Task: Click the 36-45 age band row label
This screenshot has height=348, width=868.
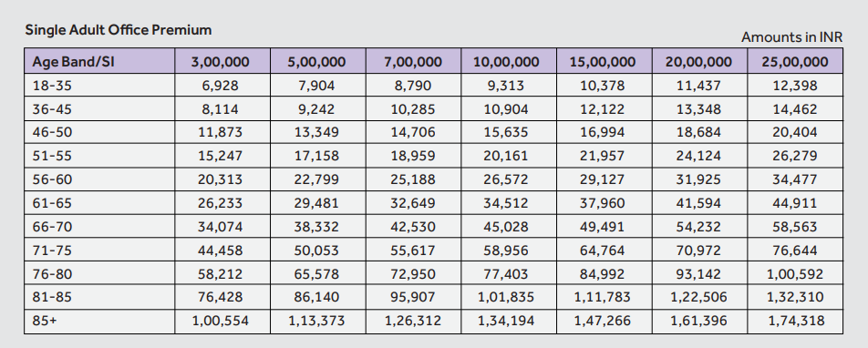Action: pos(52,109)
